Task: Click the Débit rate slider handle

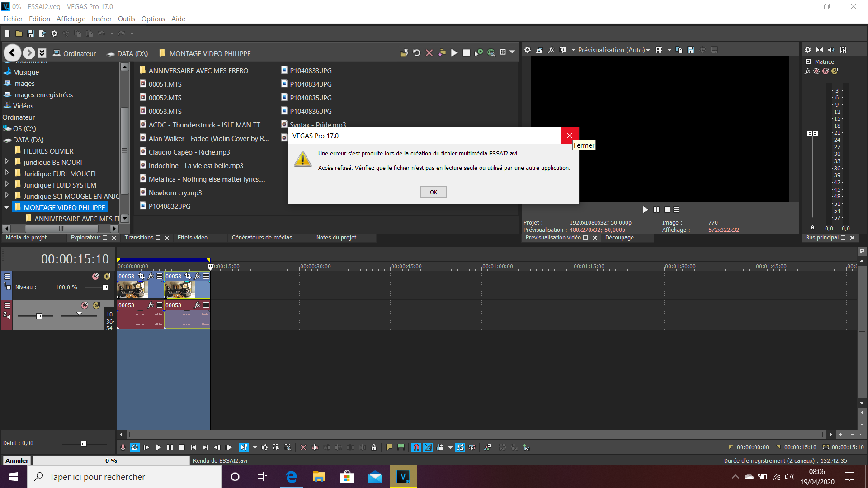Action: click(x=84, y=444)
